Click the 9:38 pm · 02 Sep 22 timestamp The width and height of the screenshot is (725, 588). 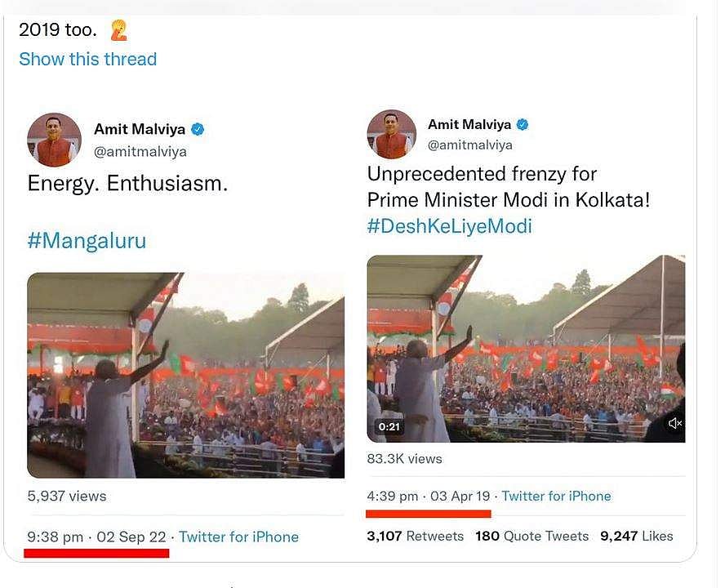(x=96, y=537)
